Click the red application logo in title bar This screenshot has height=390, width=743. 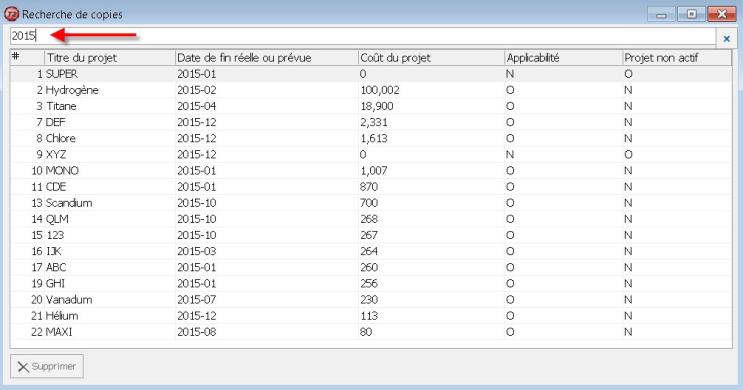click(11, 14)
